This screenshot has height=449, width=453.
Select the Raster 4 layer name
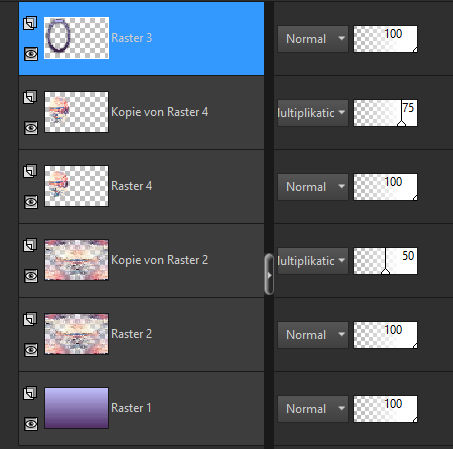(x=132, y=186)
